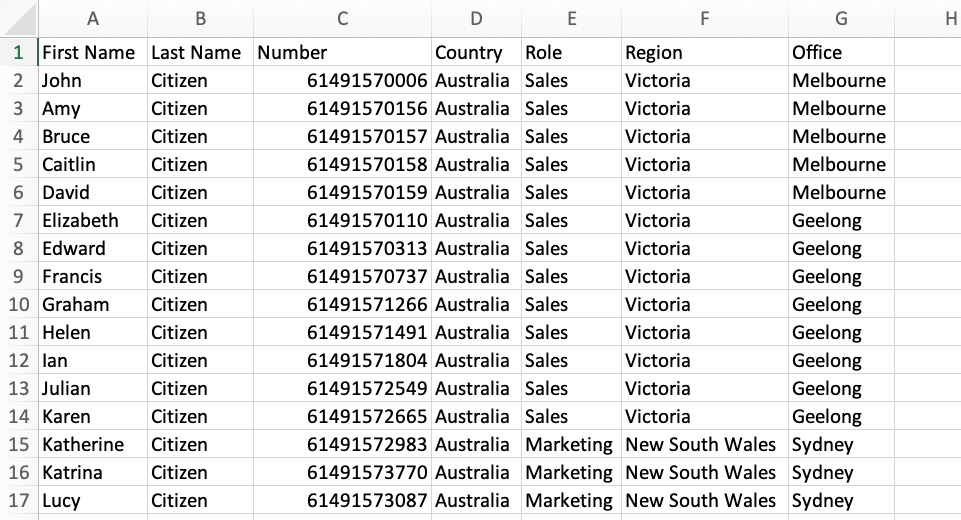Image resolution: width=961 pixels, height=520 pixels.
Task: Select the Region header cell
Action: [705, 52]
